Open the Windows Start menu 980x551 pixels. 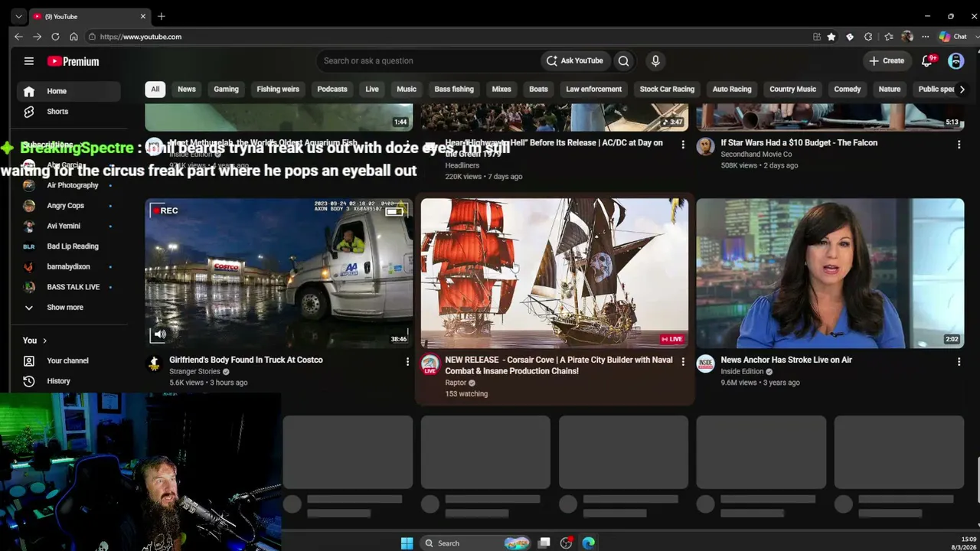(x=407, y=543)
